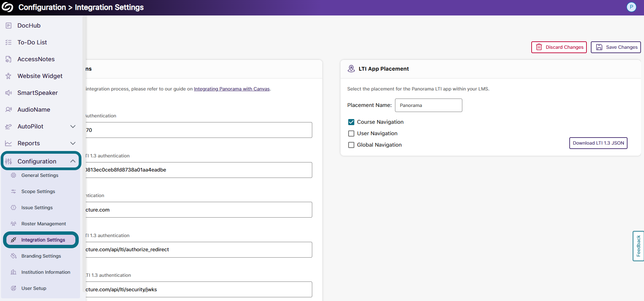
Task: Open the Integrating Panorama with Canvas link
Action: click(231, 89)
